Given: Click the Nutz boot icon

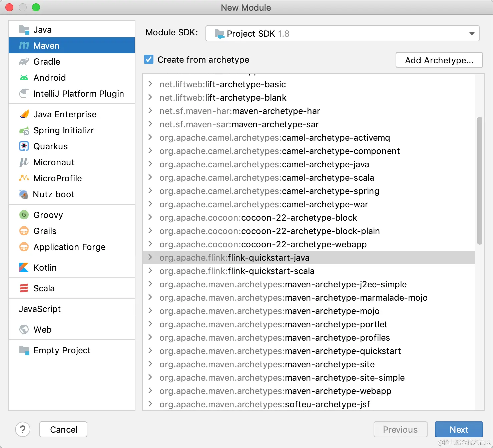Looking at the screenshot, I should coord(24,194).
